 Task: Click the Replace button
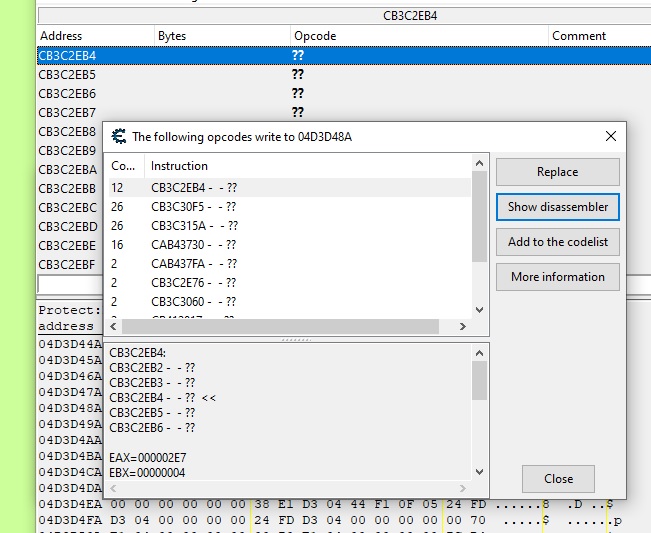click(x=557, y=172)
